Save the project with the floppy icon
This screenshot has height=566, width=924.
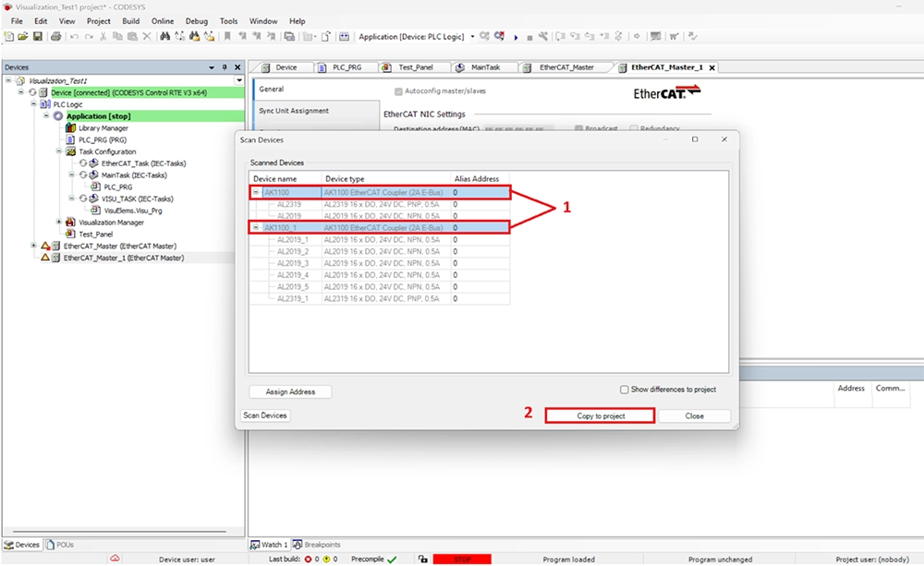[x=37, y=37]
